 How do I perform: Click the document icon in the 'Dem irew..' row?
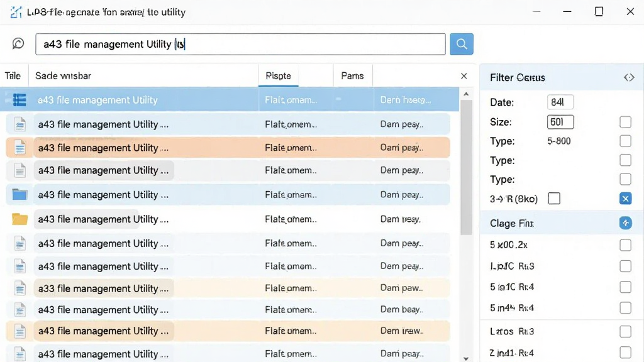[19, 331]
